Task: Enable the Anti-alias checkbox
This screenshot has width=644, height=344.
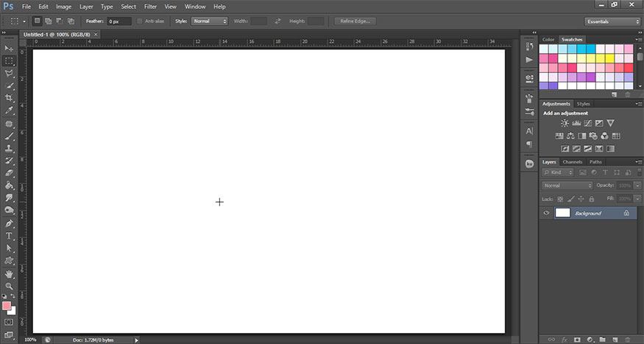Action: [140, 21]
